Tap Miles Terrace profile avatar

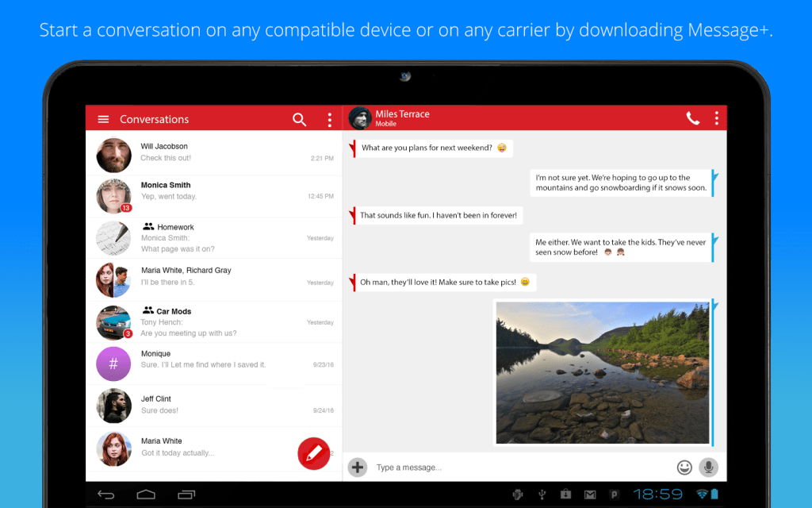[x=360, y=118]
